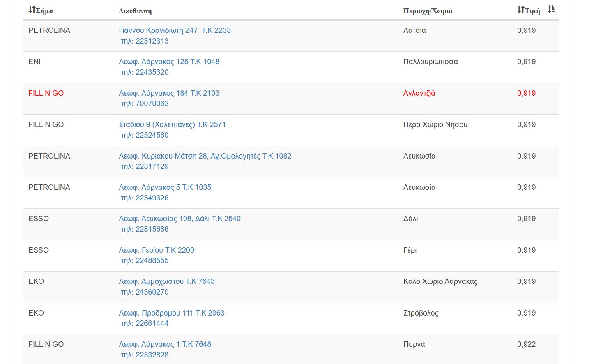
Task: Click the Περιοχή/Χωριό column header
Action: [x=428, y=11]
